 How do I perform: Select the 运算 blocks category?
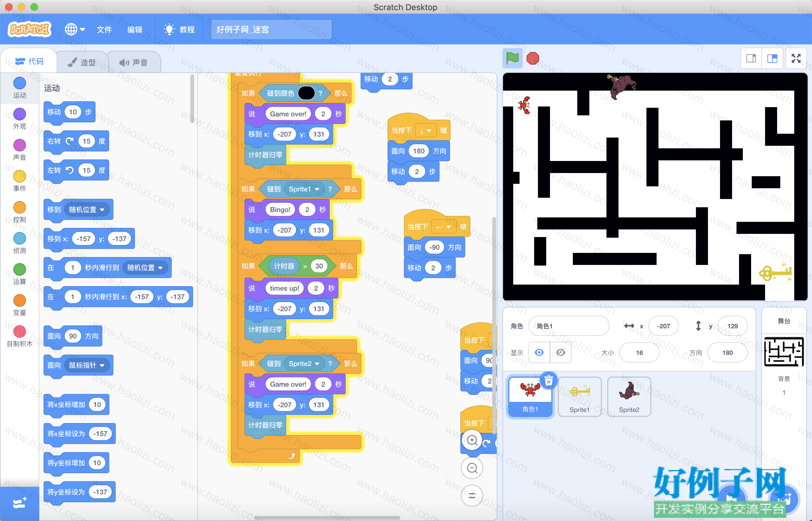pos(19,274)
